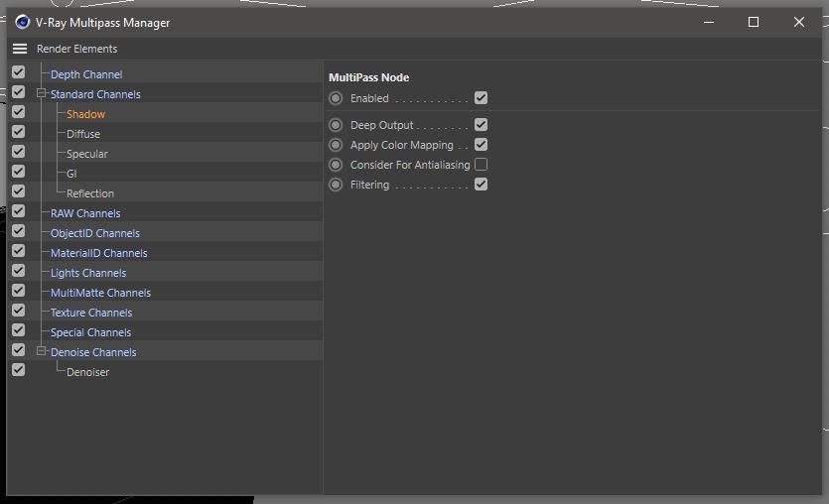829x504 pixels.
Task: Click the Enabled animation dot
Action: [336, 98]
